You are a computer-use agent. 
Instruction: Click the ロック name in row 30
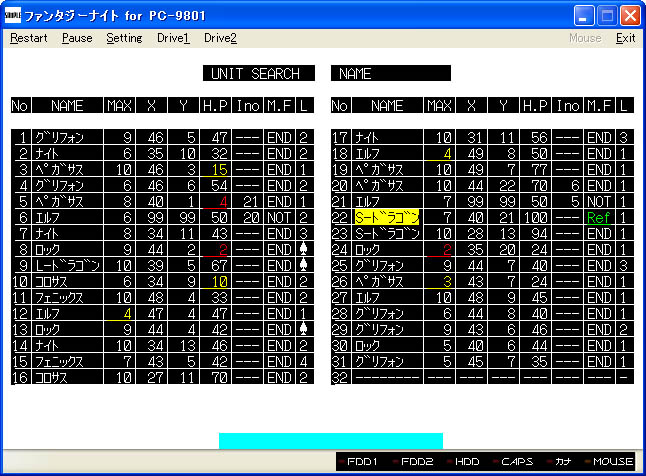[x=367, y=345]
